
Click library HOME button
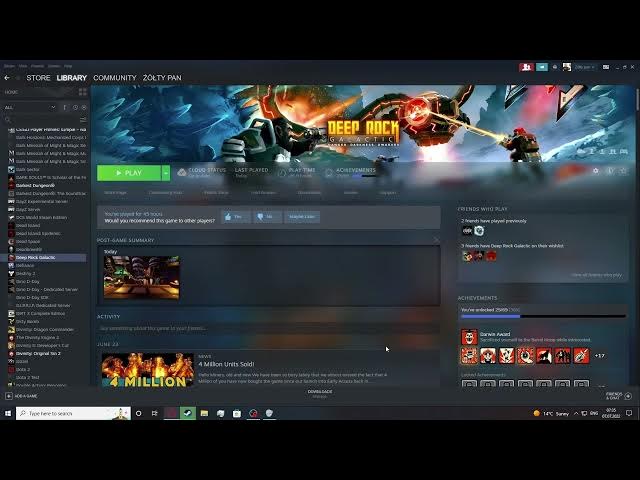tap(11, 92)
